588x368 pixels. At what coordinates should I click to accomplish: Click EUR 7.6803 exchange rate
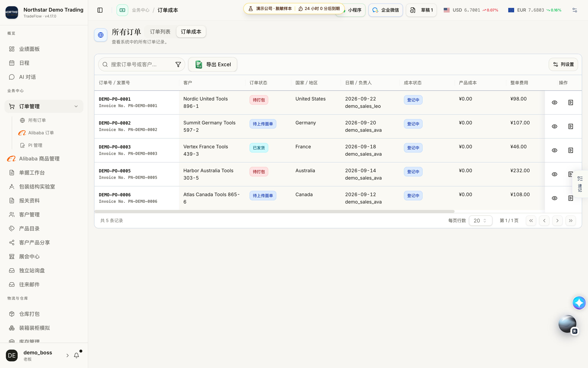click(535, 10)
